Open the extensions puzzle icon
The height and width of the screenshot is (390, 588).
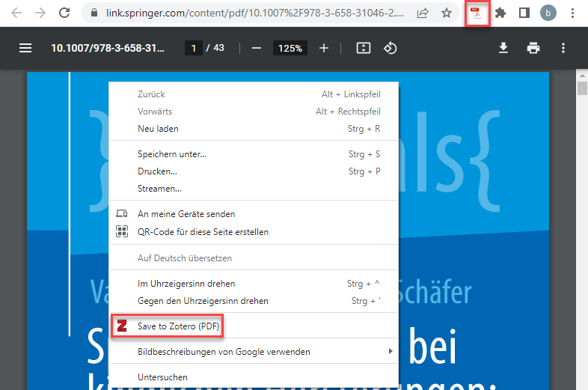(500, 13)
